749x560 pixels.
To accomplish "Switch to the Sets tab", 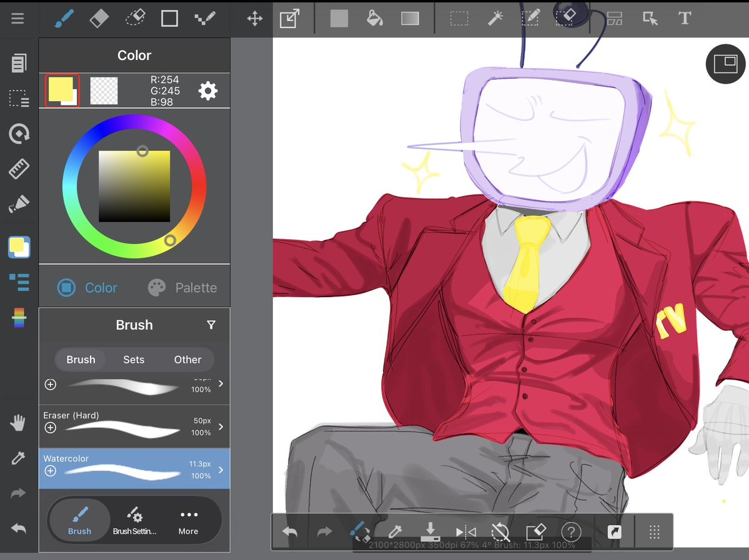I will point(134,360).
